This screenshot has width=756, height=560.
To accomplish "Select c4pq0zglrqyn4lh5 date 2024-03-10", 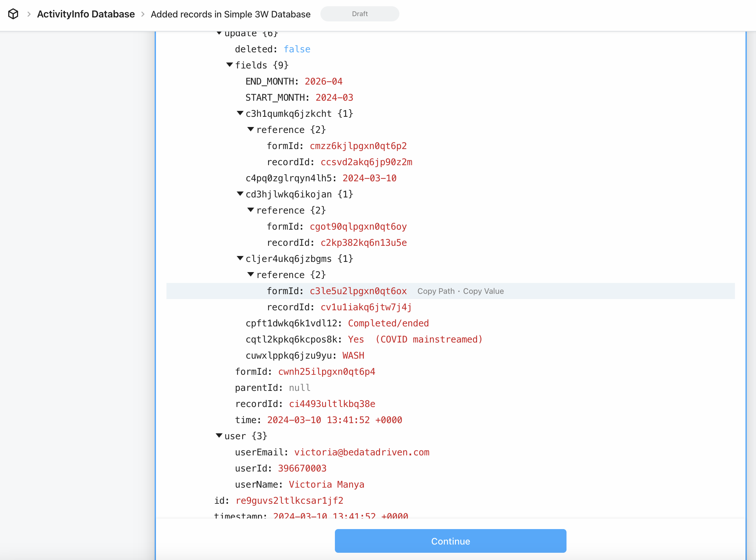I will [369, 178].
